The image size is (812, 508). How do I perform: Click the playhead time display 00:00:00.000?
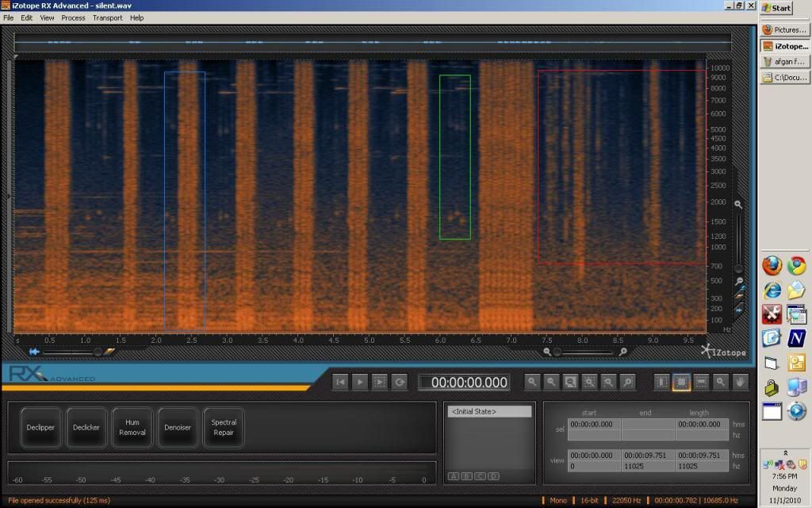[x=464, y=383]
